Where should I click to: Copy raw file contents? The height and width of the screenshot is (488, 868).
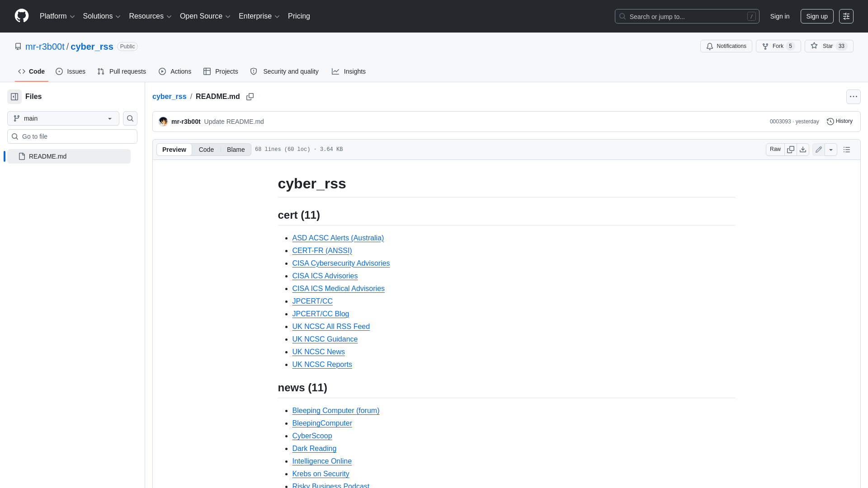coord(790,150)
